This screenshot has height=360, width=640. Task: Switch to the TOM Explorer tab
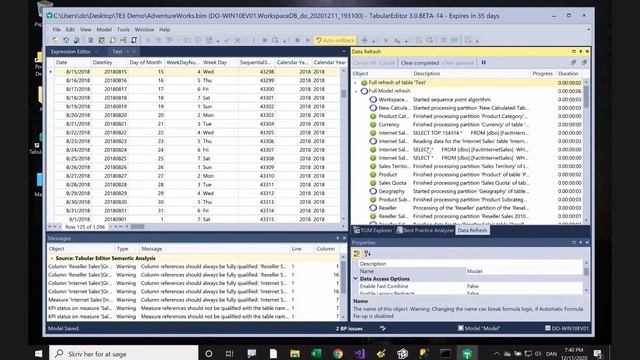click(x=373, y=230)
